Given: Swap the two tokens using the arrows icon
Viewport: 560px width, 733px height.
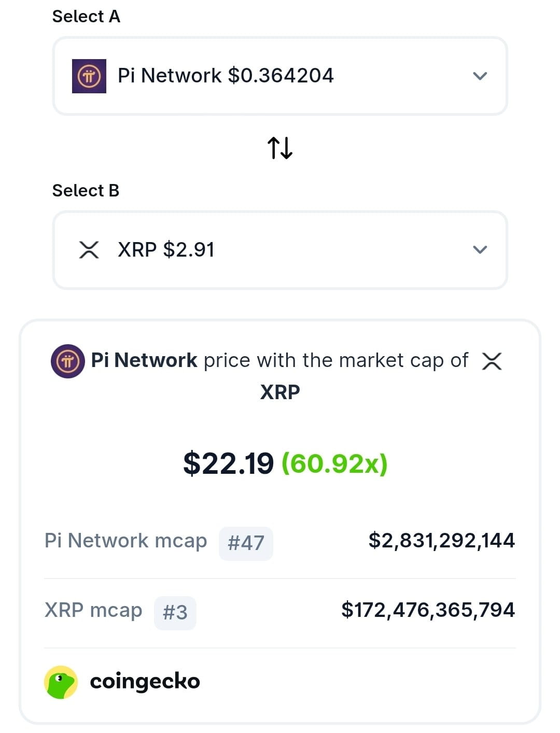Looking at the screenshot, I should tap(280, 149).
